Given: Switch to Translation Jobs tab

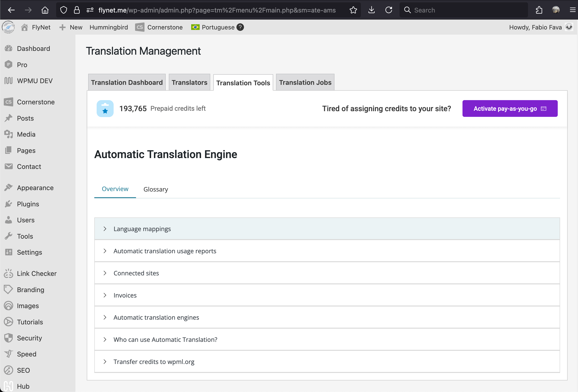Looking at the screenshot, I should pos(305,82).
